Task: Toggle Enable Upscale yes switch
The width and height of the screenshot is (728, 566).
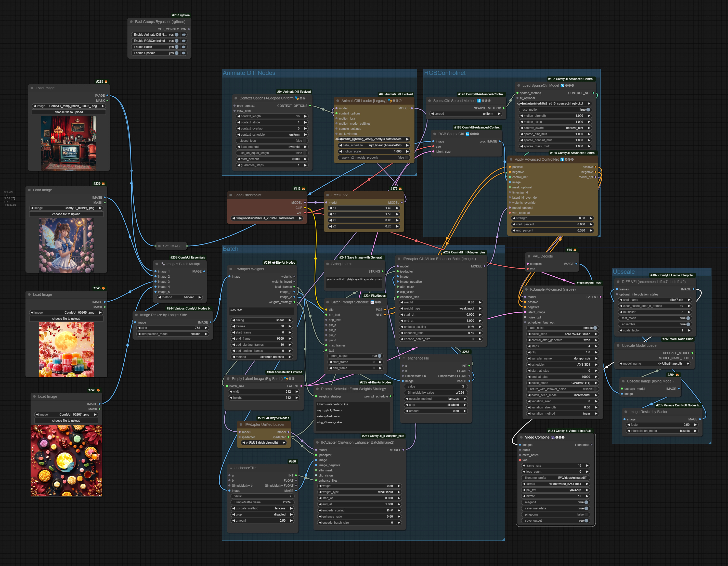Action: point(177,53)
